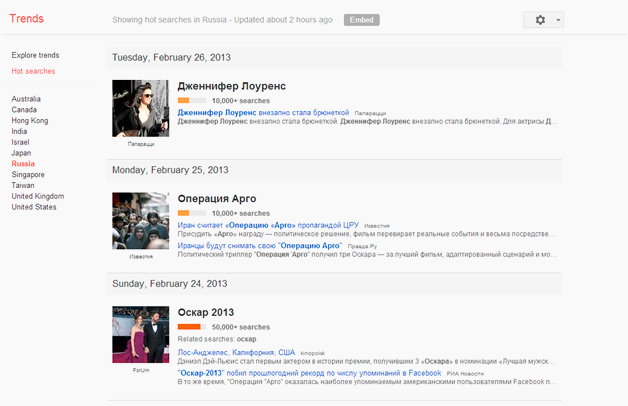Select Russia region
Viewport: 628px width, 406px height.
tap(23, 164)
